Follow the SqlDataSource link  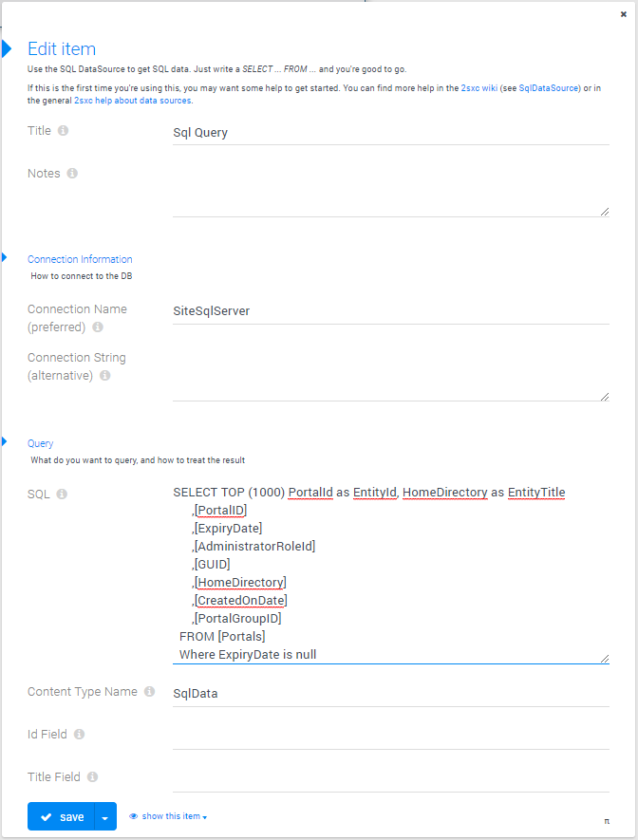[549, 88]
